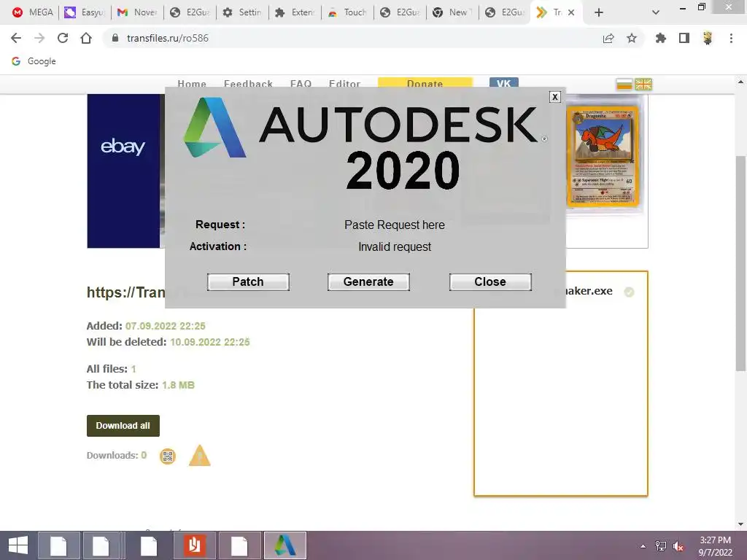Switch to the Touch tab
The width and height of the screenshot is (747, 560).
tap(347, 12)
